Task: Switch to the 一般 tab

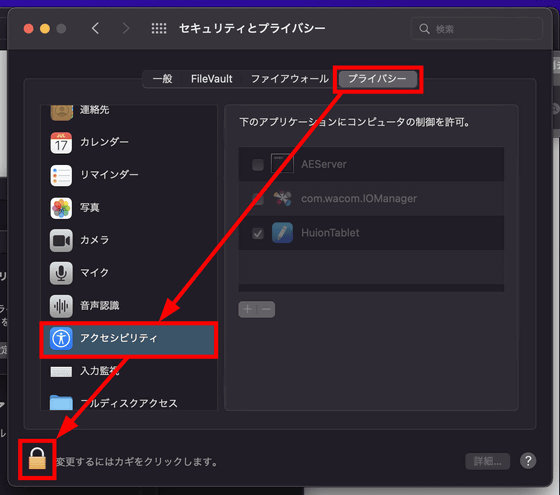Action: pyautogui.click(x=162, y=79)
